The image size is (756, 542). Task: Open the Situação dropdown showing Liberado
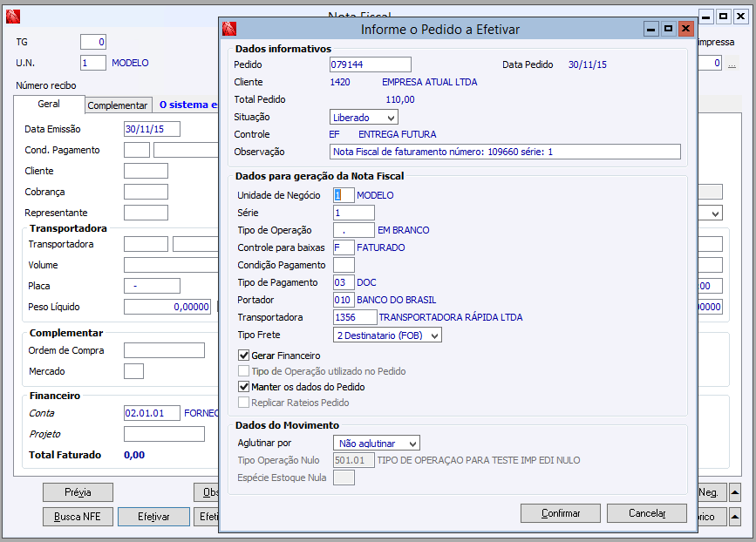click(364, 117)
